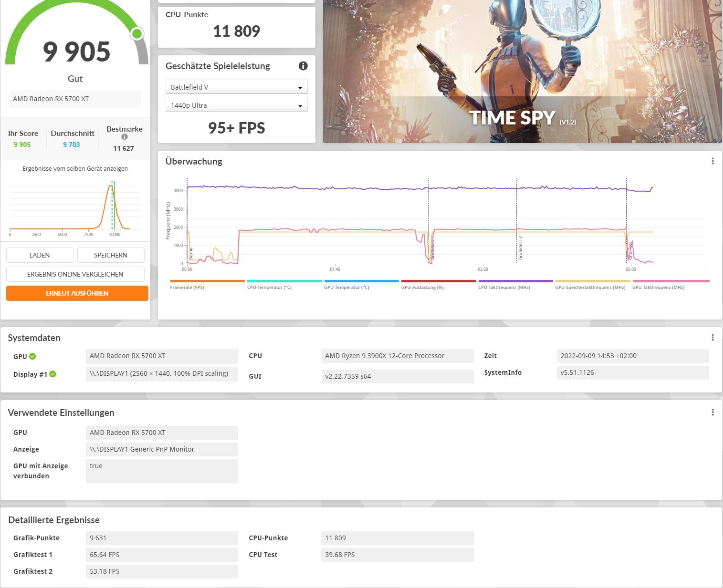This screenshot has width=723, height=588.
Task: Click the Bestmarke info icon
Action: point(125,137)
